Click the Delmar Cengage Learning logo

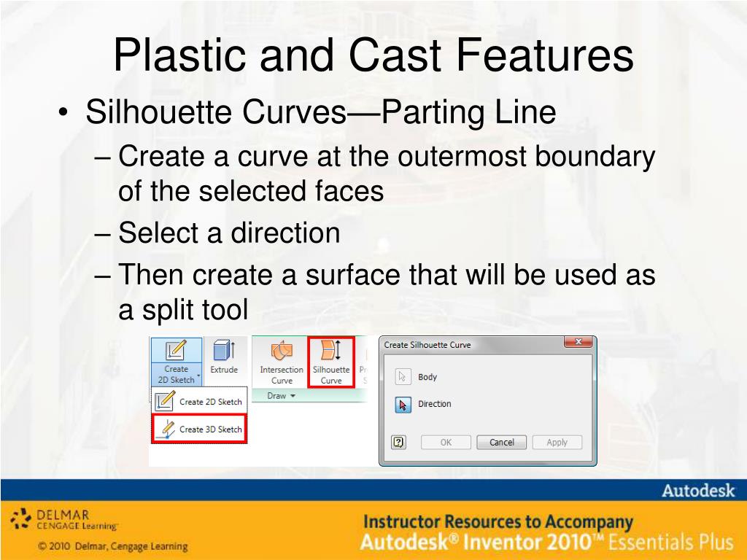(x=64, y=519)
